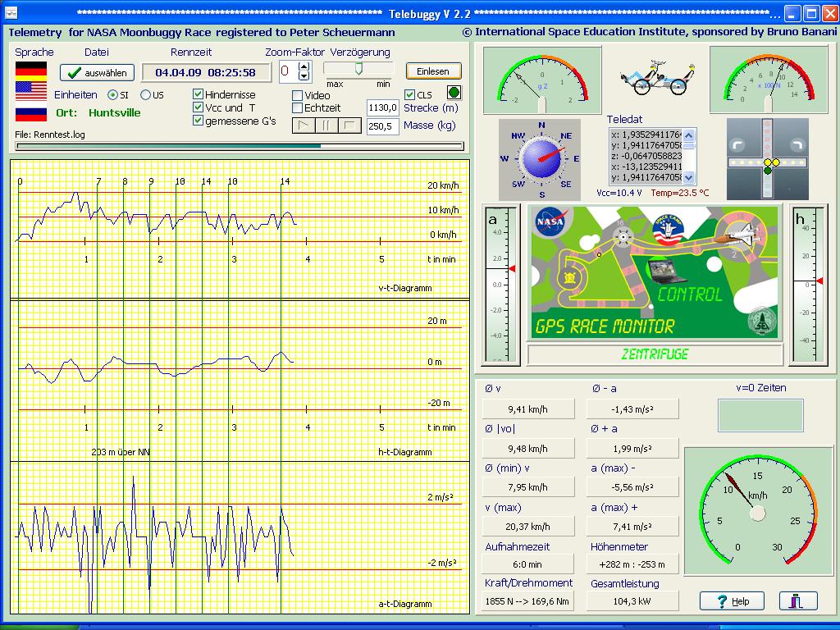Click the NASA logo on race map
Screen dimensions: 840x630
coord(550,221)
